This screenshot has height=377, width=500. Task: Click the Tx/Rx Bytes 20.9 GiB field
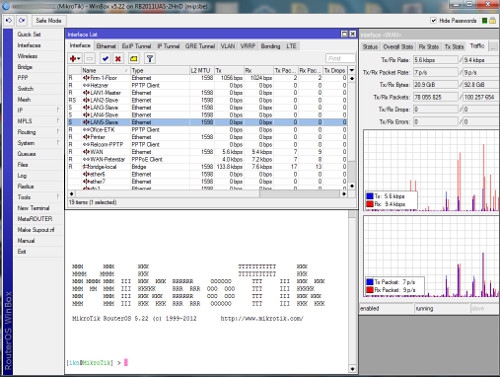tap(436, 85)
